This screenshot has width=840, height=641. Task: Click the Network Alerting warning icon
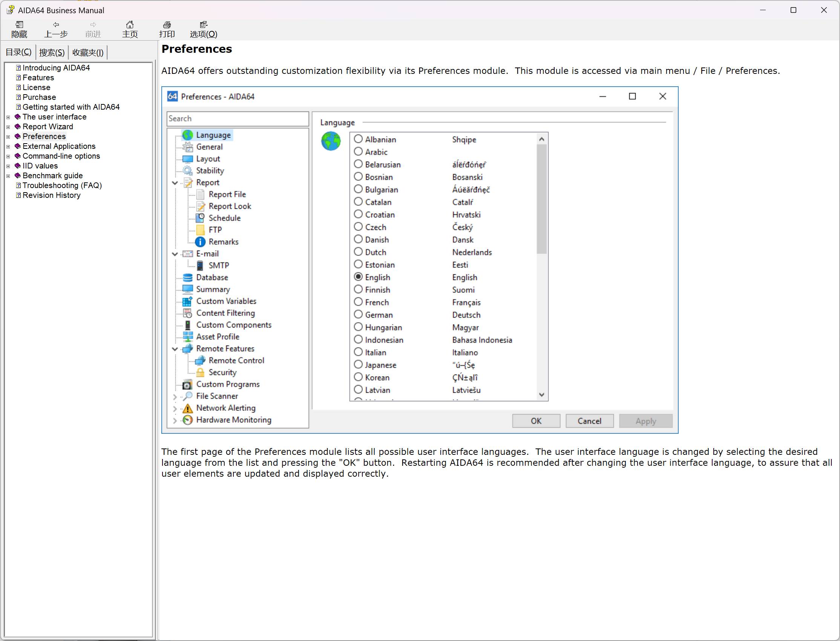click(x=187, y=408)
